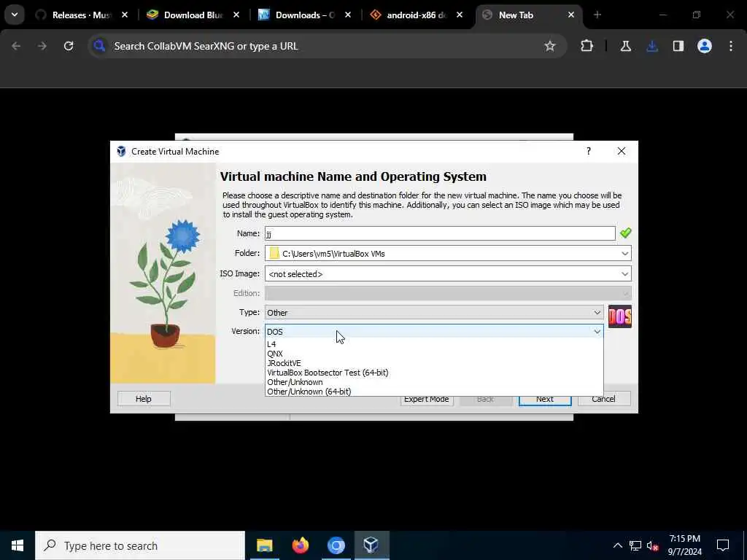Open the Extensions puzzle icon

(x=587, y=46)
